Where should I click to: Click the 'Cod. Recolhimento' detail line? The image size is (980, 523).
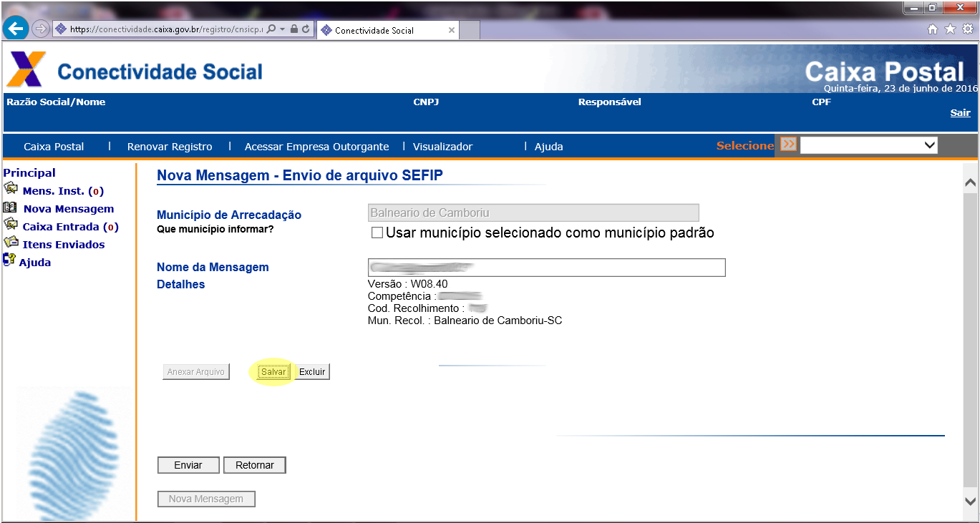point(427,308)
